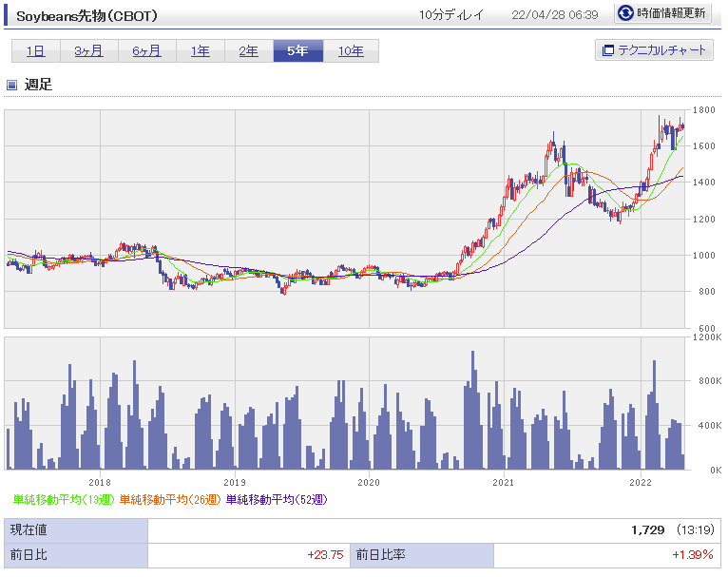The height and width of the screenshot is (577, 728).
Task: Click the 前日比率 label cell
Action: tap(422, 555)
